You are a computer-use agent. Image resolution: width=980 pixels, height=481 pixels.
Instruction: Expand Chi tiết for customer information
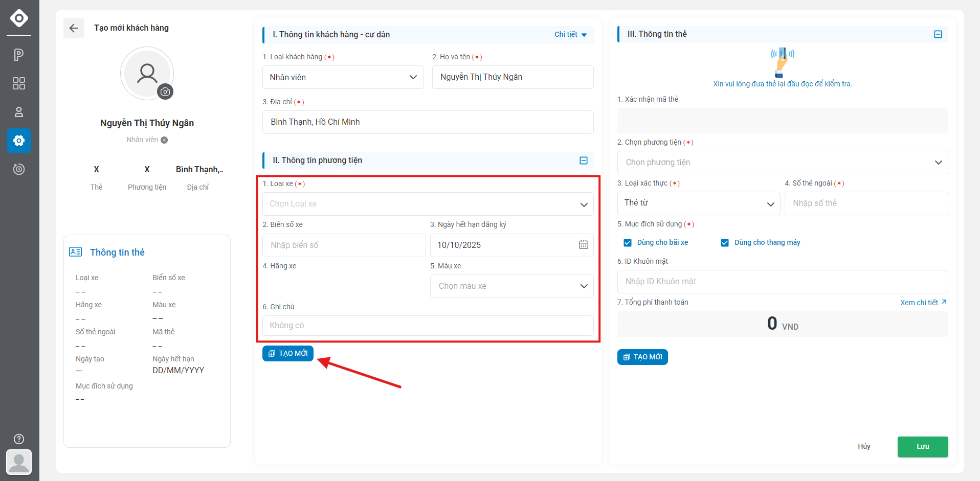point(570,34)
